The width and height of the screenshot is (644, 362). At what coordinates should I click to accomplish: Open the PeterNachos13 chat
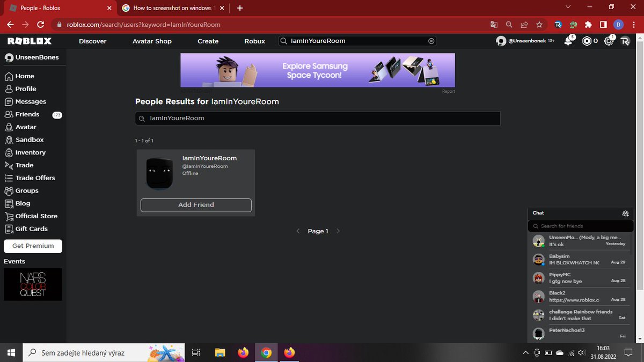(x=581, y=333)
